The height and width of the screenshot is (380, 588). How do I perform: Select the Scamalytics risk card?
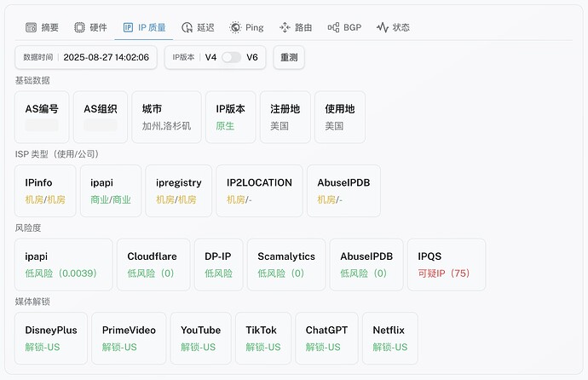click(x=285, y=264)
